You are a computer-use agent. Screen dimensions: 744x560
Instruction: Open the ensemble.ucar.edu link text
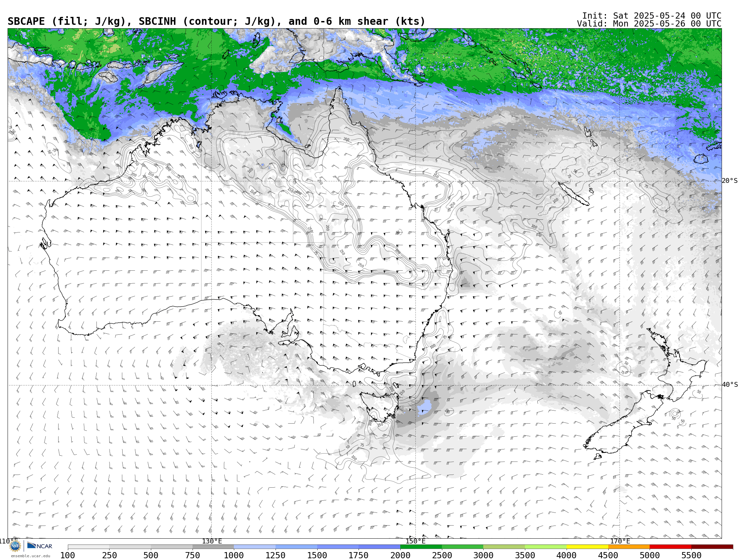30,556
